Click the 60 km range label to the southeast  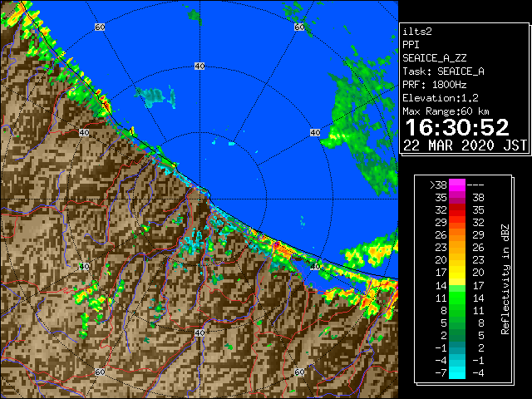tap(299, 372)
